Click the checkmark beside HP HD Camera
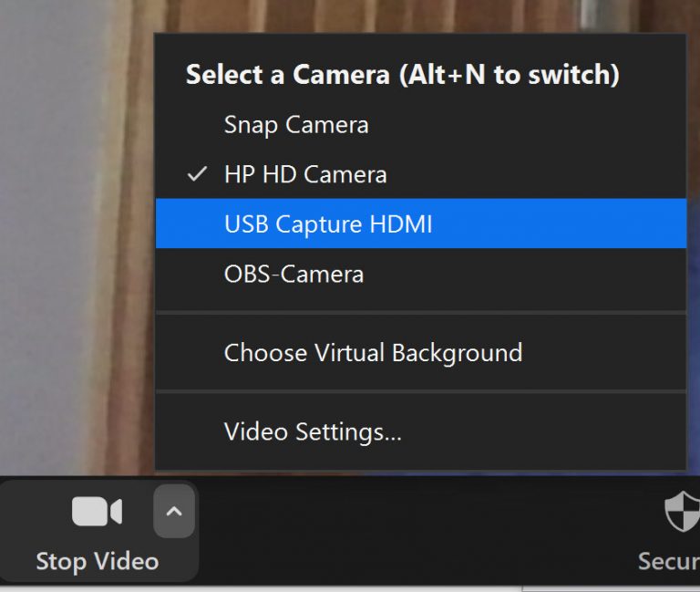This screenshot has width=700, height=592. pos(197,174)
